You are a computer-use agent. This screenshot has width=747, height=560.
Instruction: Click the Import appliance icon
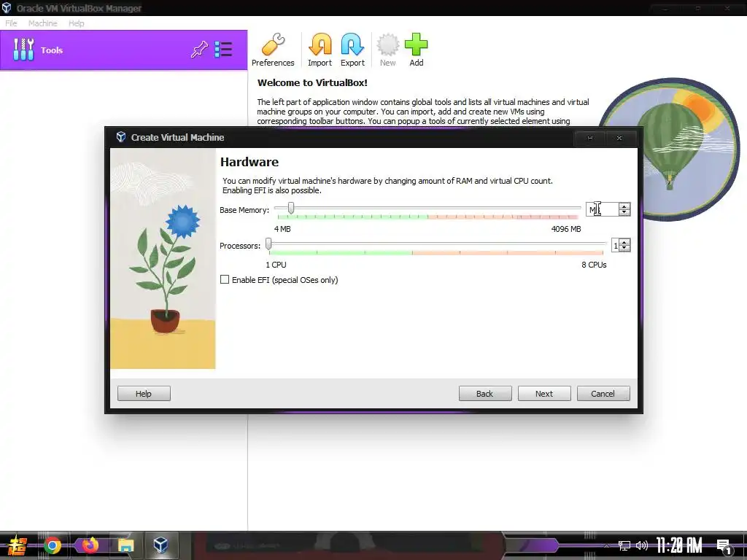coord(320,50)
